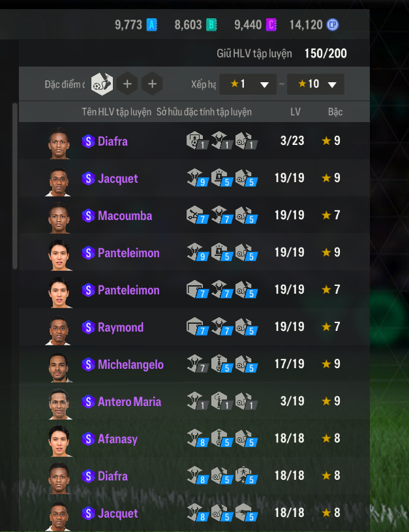
Task: Add a third trait filter slot
Action: (x=152, y=84)
